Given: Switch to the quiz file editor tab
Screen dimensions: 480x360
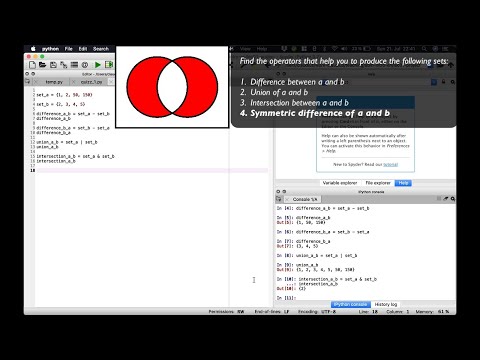Looking at the screenshot, I should (x=91, y=82).
